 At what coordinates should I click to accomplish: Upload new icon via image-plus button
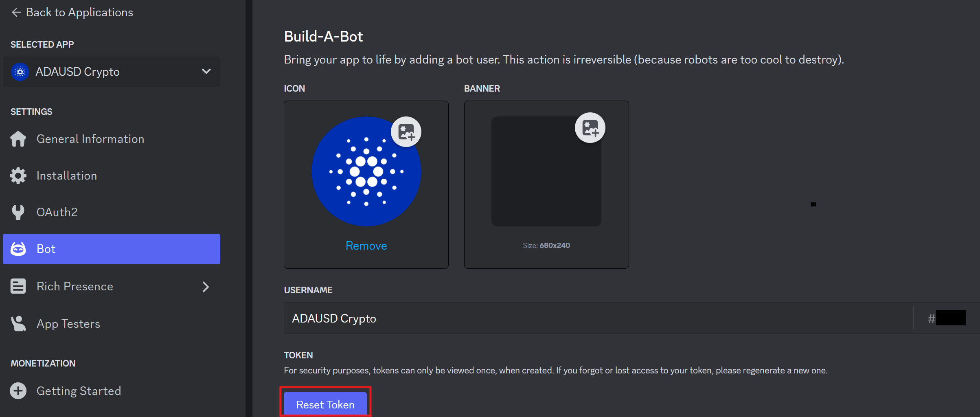click(x=406, y=132)
